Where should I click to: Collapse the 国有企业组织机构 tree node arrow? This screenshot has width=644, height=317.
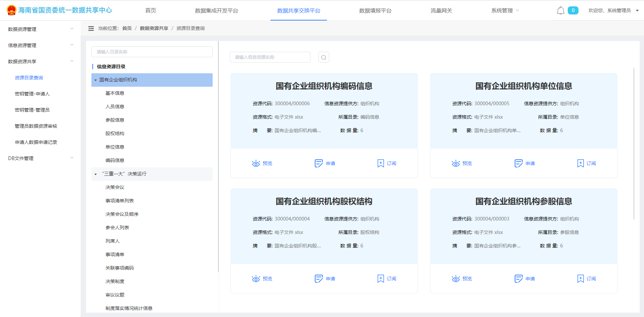pos(95,80)
